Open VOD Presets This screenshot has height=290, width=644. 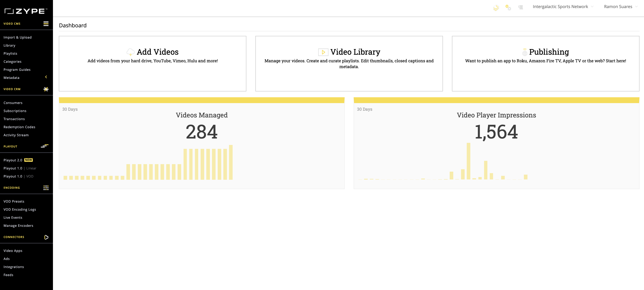tap(14, 201)
